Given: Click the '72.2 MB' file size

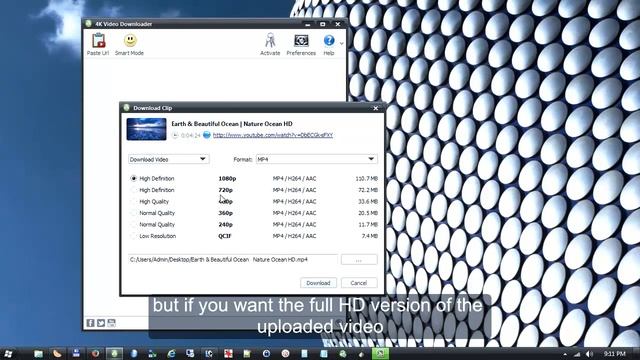Looking at the screenshot, I should coord(368,190).
